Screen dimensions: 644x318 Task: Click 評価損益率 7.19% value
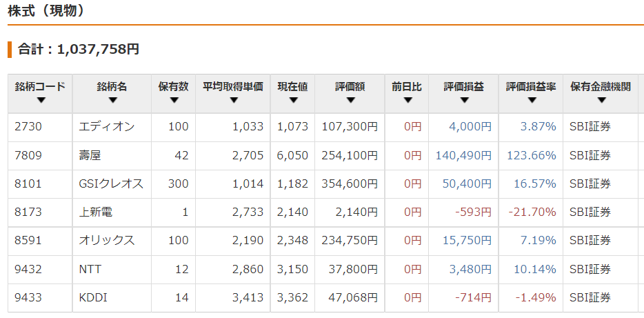(538, 240)
